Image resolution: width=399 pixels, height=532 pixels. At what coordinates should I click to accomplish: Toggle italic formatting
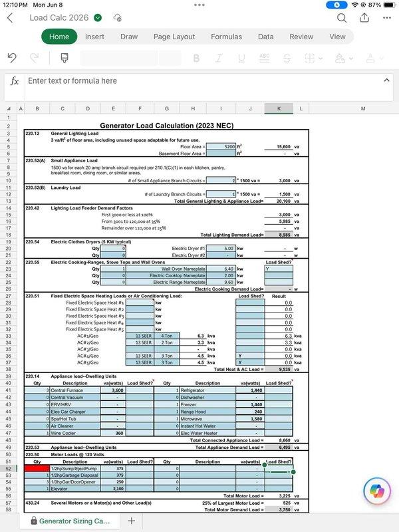click(x=219, y=59)
